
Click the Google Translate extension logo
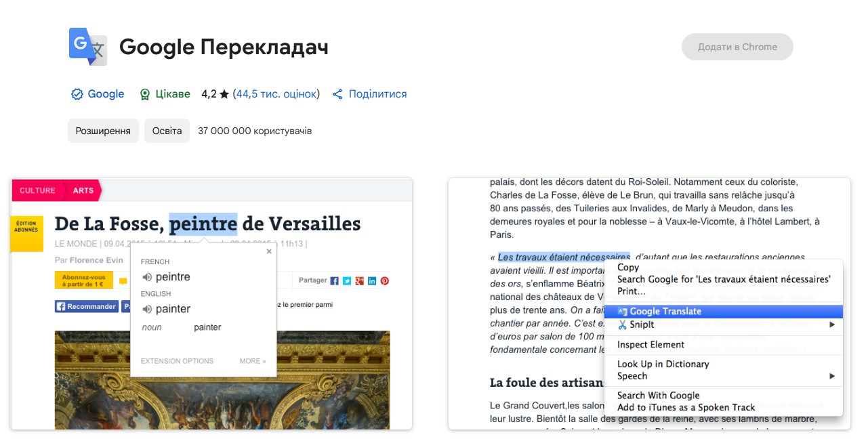88,47
